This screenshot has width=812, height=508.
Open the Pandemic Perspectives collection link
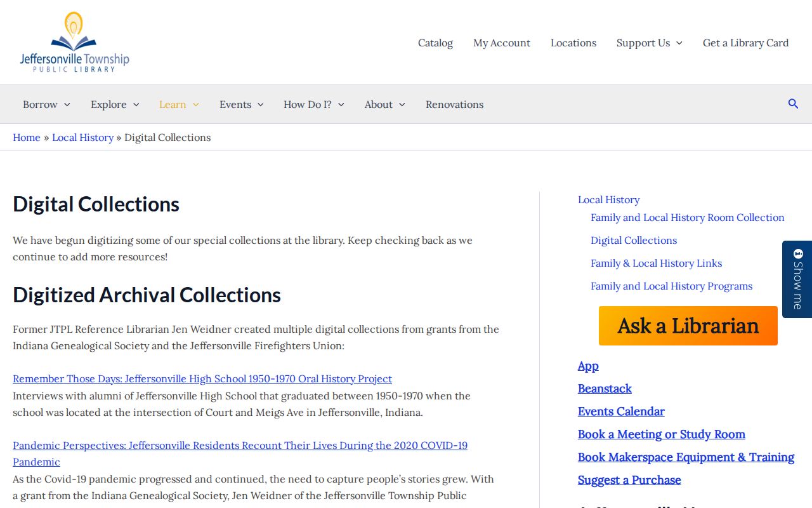click(x=240, y=453)
